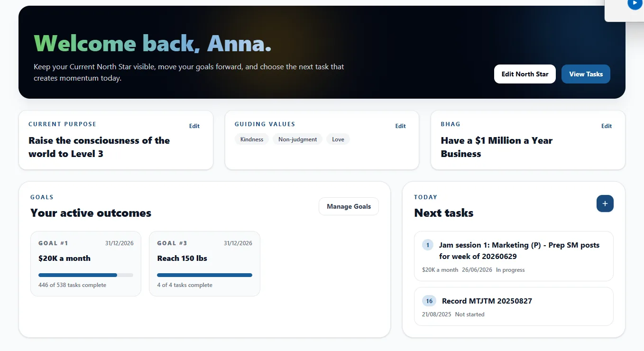The image size is (644, 351).
Task: Open the Goal #1 $20K a month card title
Action: click(64, 259)
